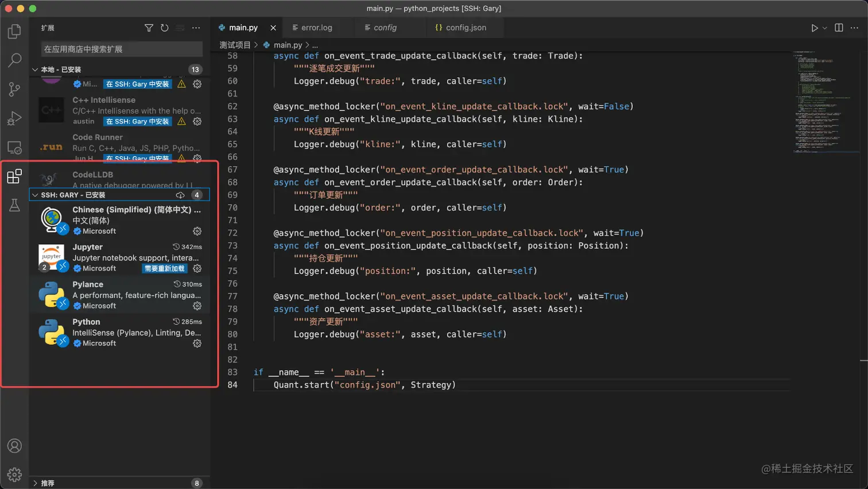Click the "config.json" string in code
The height and width of the screenshot is (489, 868).
click(x=367, y=385)
